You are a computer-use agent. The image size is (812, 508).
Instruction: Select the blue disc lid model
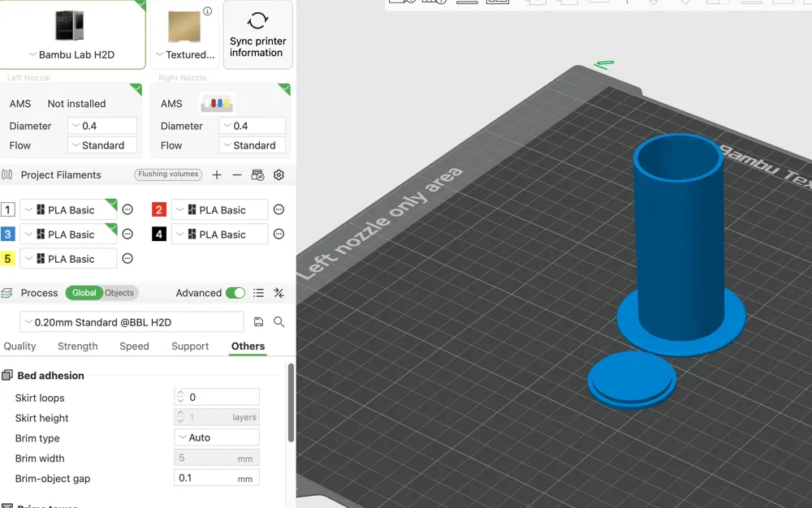pyautogui.click(x=631, y=379)
